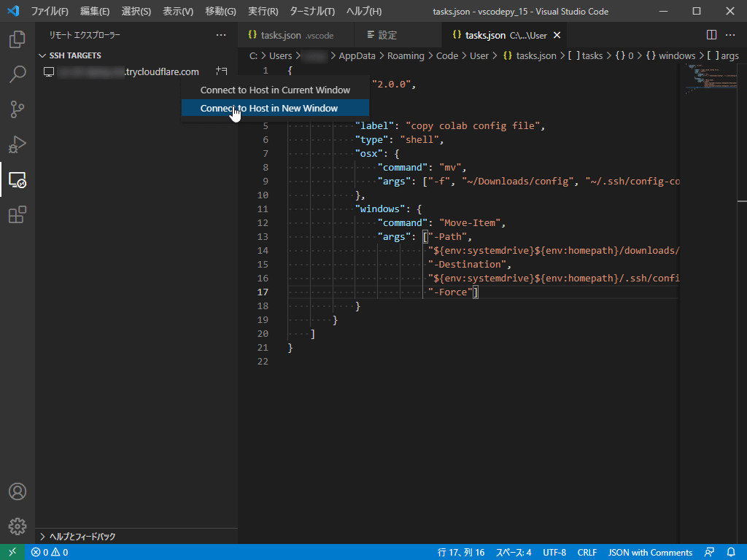Open the remote connection icon in status bar
The image size is (747, 560).
click(12, 552)
